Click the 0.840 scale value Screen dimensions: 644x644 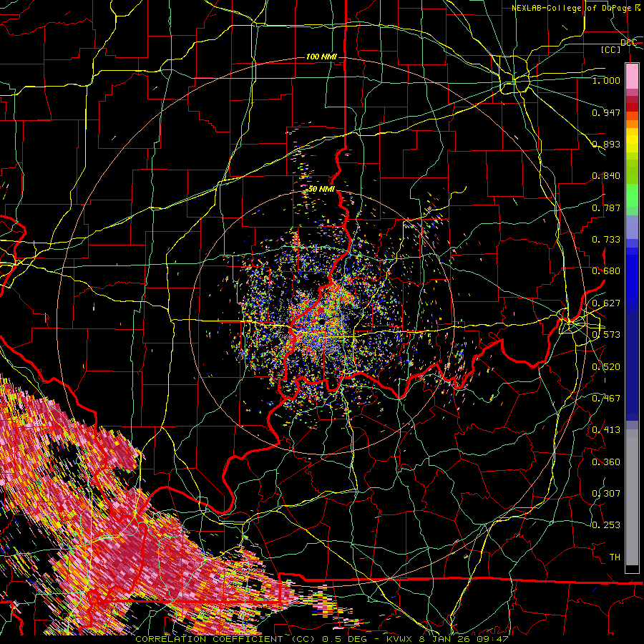(x=606, y=176)
